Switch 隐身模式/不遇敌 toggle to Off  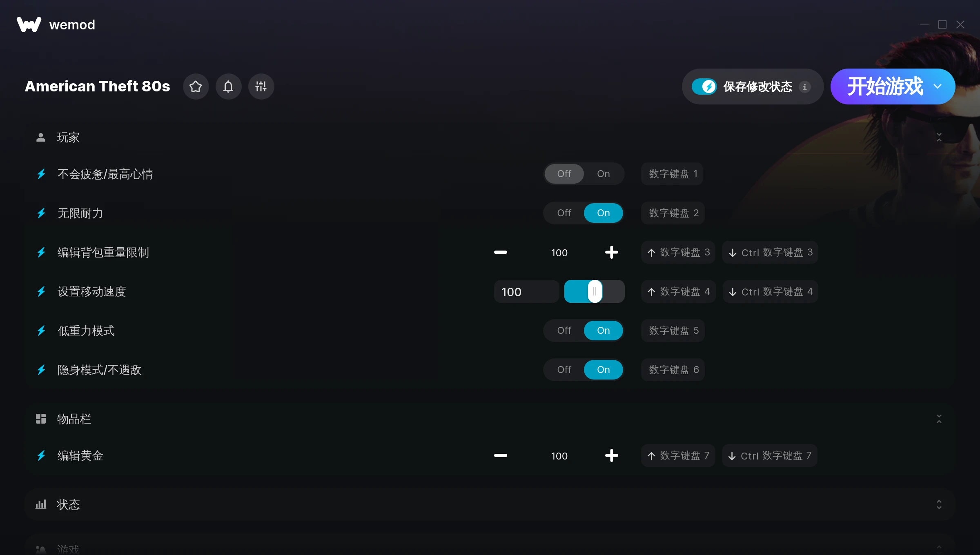point(564,370)
